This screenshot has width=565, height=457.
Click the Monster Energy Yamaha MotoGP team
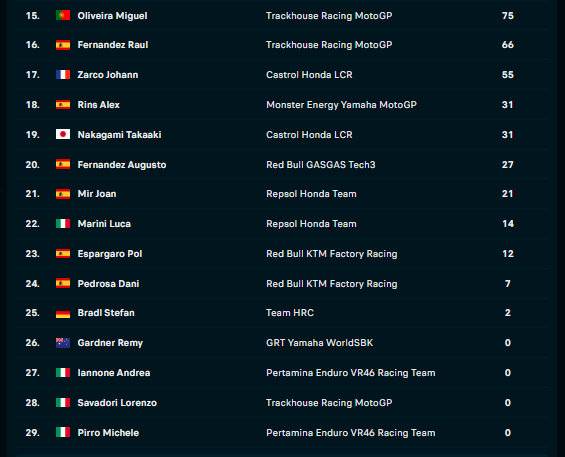coord(341,105)
